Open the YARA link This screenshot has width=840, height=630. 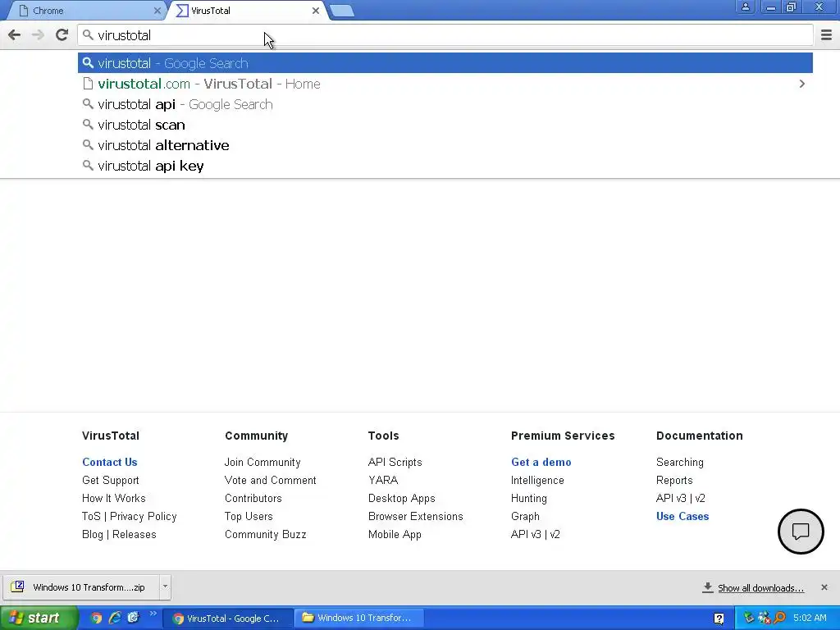(x=383, y=481)
